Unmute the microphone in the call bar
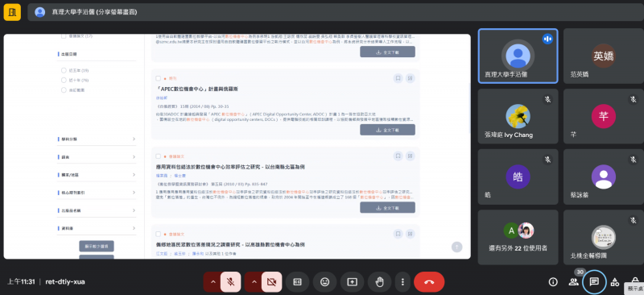Viewport: 644px width, 295px height. pos(230,282)
